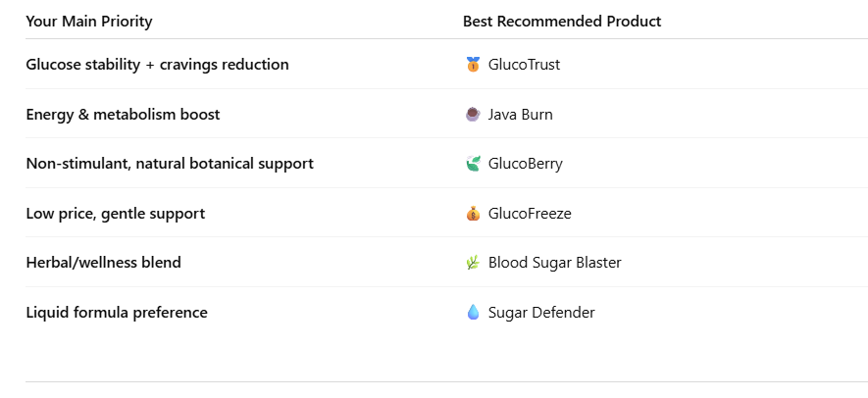Screen dimensions: 868x398
Task: Click the Sugar Defender product text
Action: (x=541, y=313)
